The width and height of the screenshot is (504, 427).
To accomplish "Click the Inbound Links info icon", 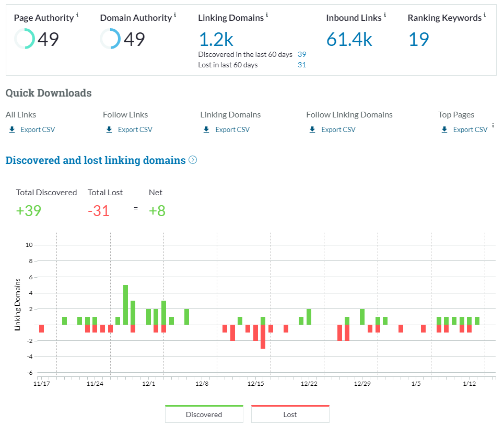I will point(385,15).
